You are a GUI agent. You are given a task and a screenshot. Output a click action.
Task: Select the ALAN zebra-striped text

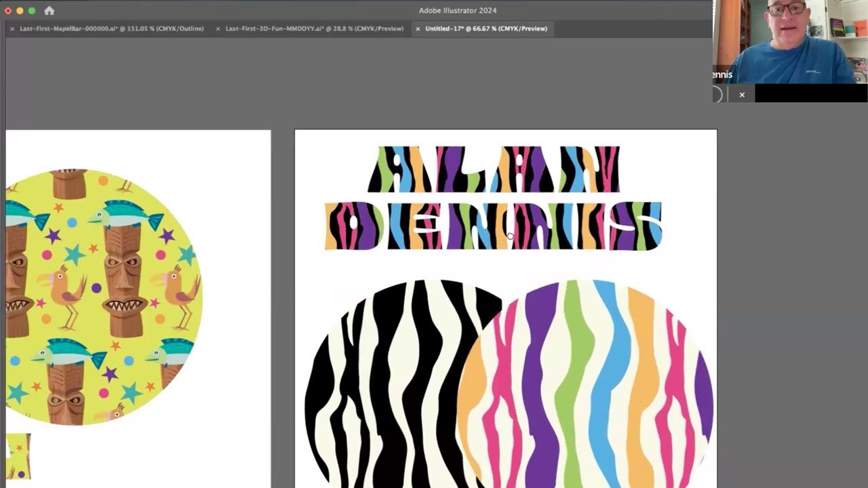click(494, 169)
